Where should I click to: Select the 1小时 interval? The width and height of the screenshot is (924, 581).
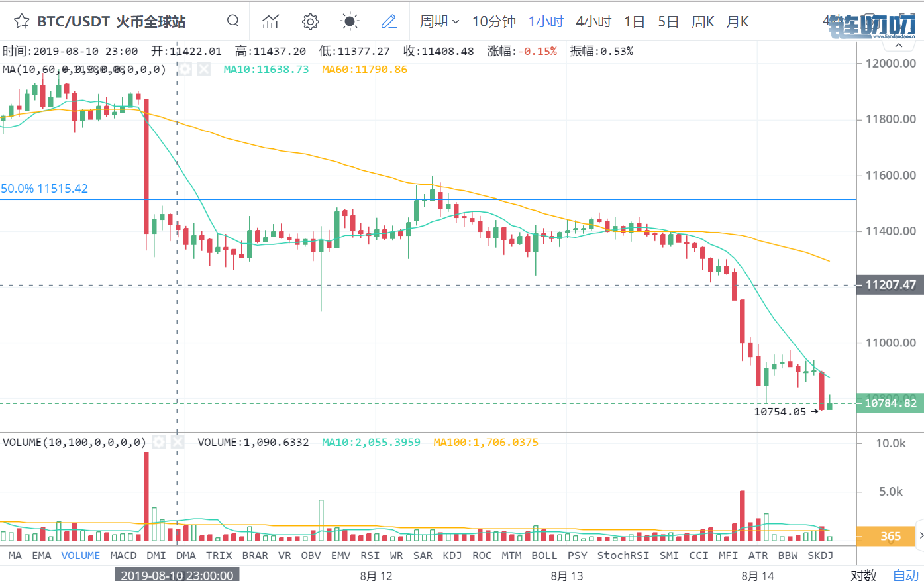click(x=546, y=21)
